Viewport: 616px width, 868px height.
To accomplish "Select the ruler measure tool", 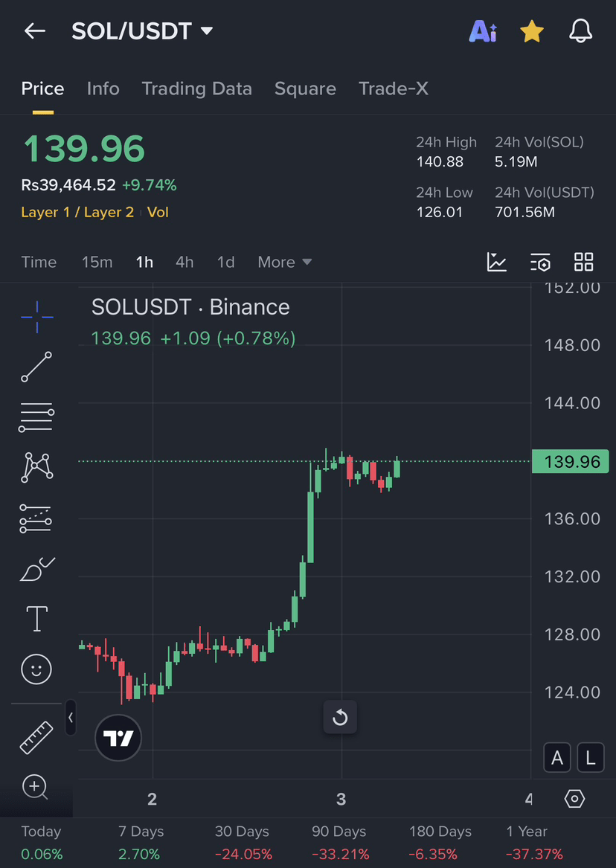I will click(36, 737).
